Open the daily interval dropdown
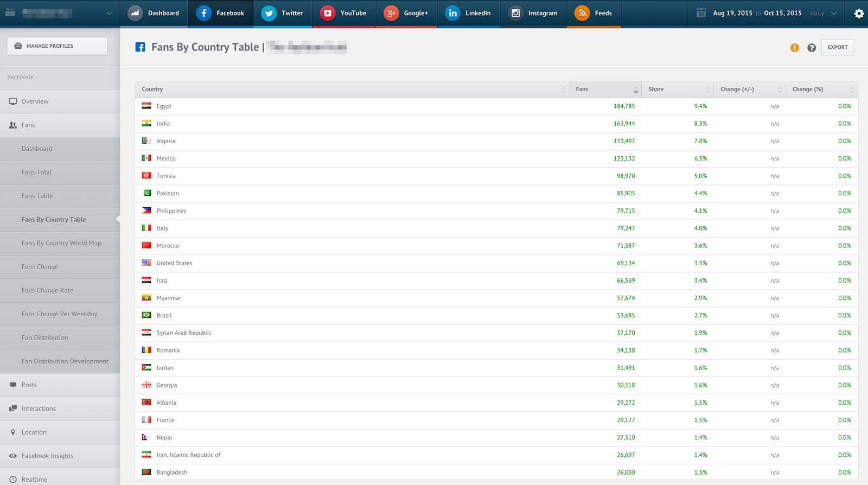The height and width of the screenshot is (485, 868). [824, 13]
